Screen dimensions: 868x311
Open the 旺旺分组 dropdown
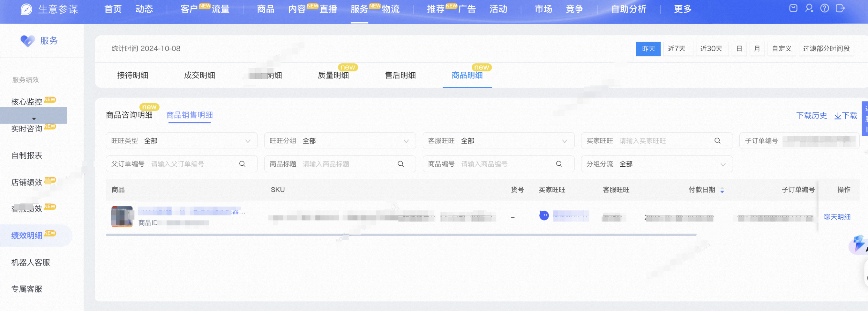(340, 141)
